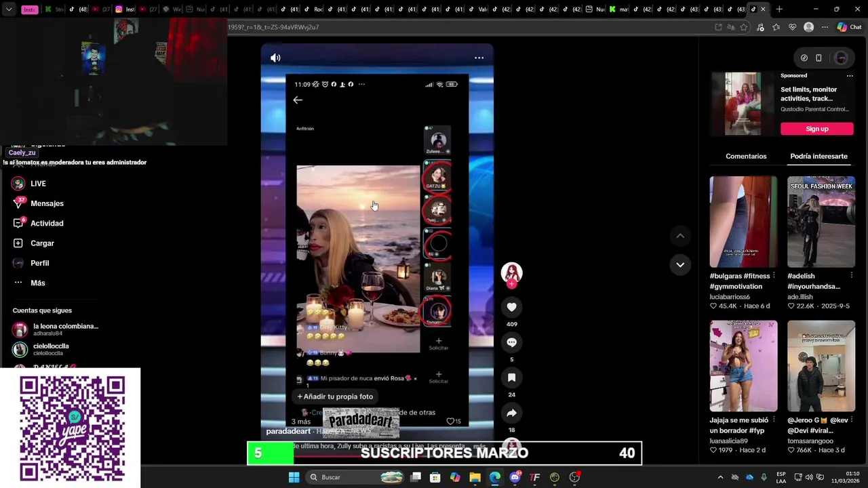Click the TikTok coins icon top right

pyautogui.click(x=804, y=58)
